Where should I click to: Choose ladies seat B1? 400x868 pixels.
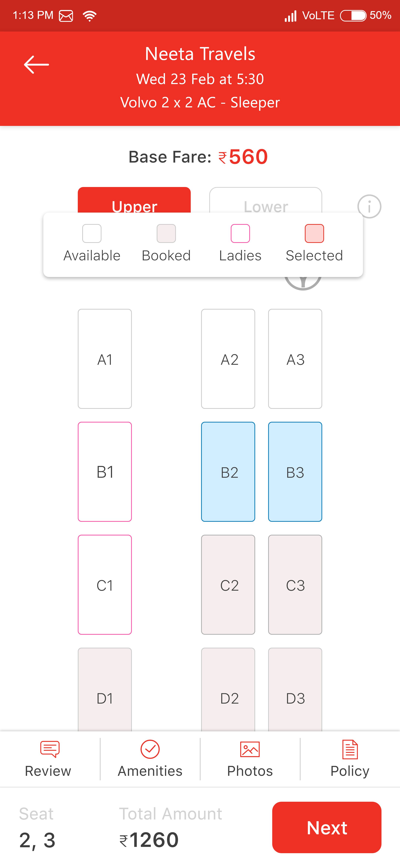click(x=105, y=471)
